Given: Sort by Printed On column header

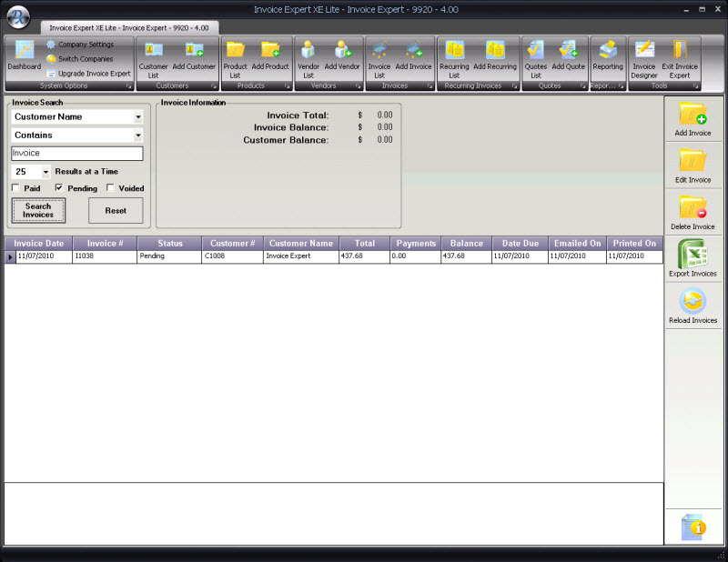Looking at the screenshot, I should [634, 243].
